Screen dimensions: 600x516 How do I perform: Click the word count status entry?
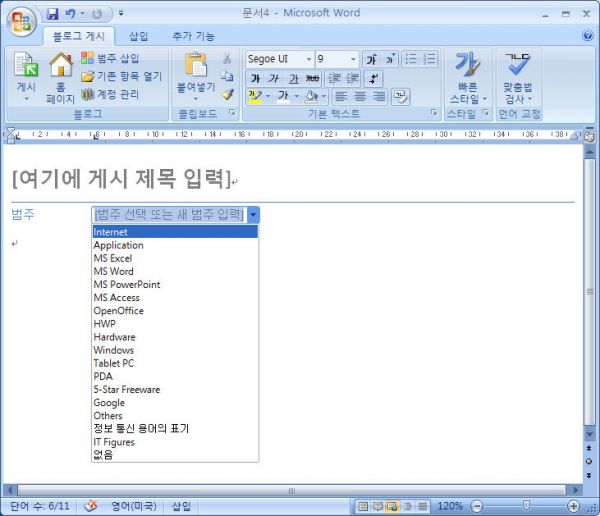40,506
